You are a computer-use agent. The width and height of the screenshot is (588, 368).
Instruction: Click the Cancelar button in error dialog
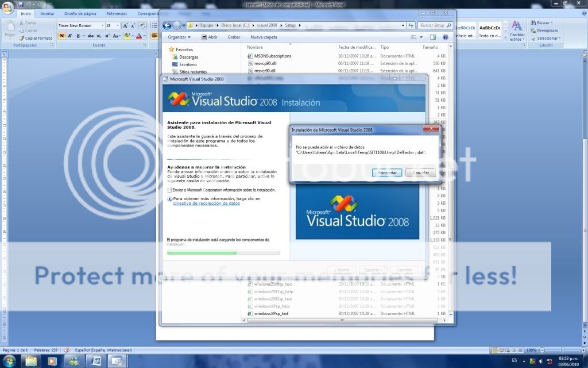tap(420, 172)
